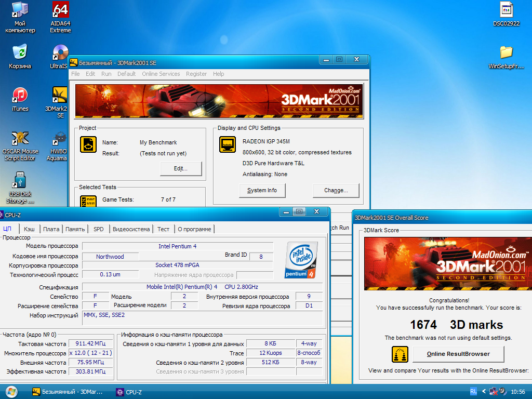Click the Mobile Intel(R) Pentium(R) 4 specification field
Screen dimensions: 532x399
pos(203,287)
